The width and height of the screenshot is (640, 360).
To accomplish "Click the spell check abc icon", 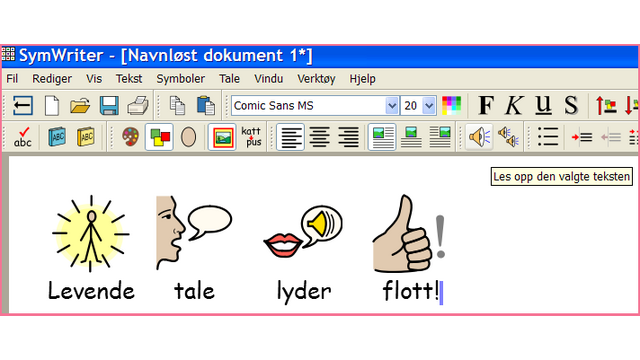I will click(23, 137).
